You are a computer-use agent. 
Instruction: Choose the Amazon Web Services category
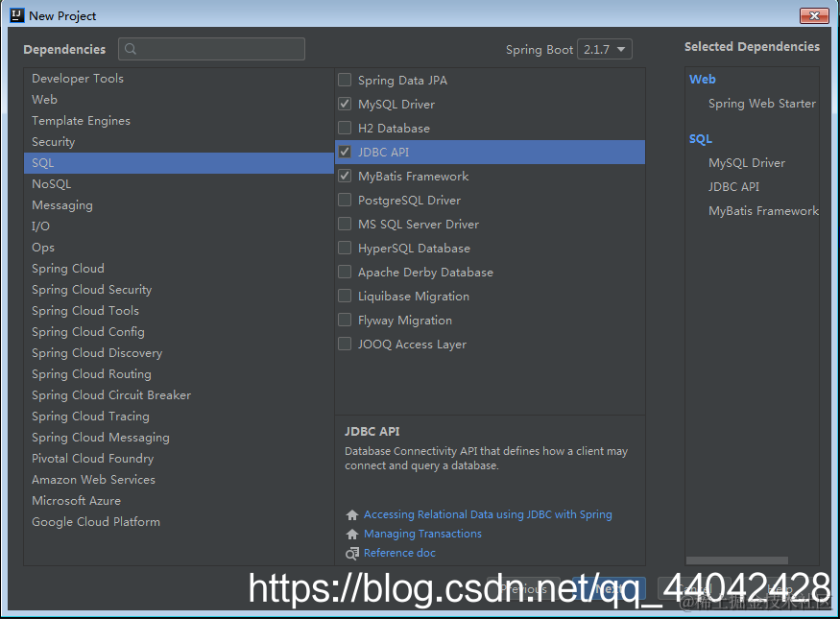point(179,480)
